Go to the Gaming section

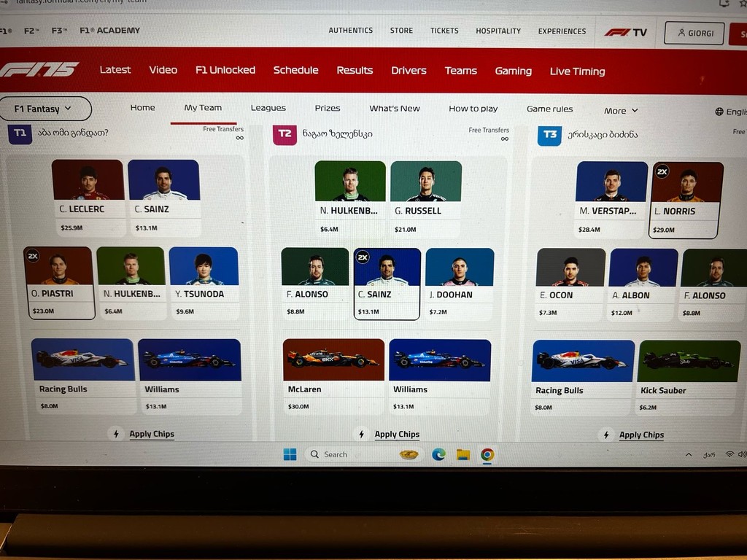[x=513, y=71]
